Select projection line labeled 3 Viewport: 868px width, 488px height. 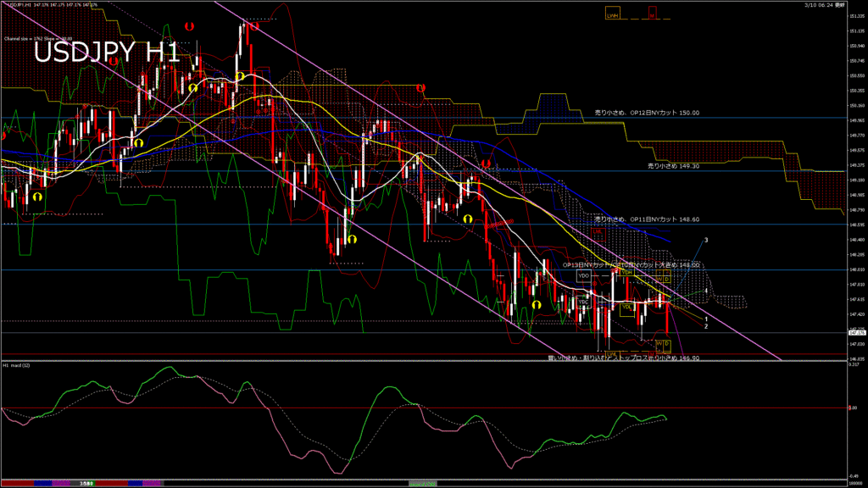(x=706, y=241)
